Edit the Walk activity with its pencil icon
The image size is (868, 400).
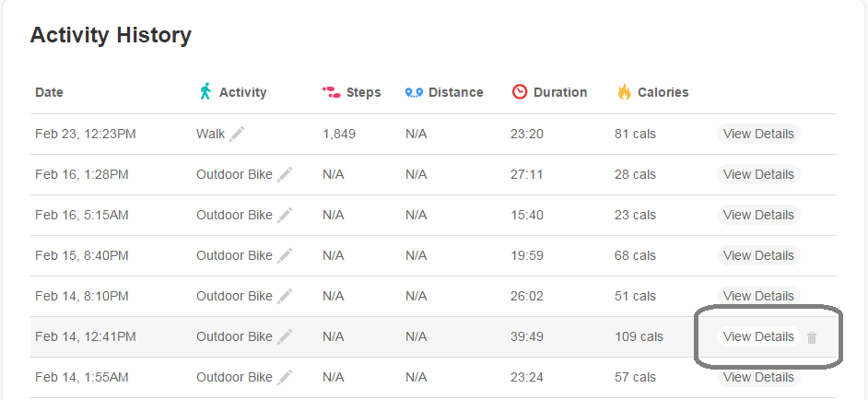pos(237,134)
